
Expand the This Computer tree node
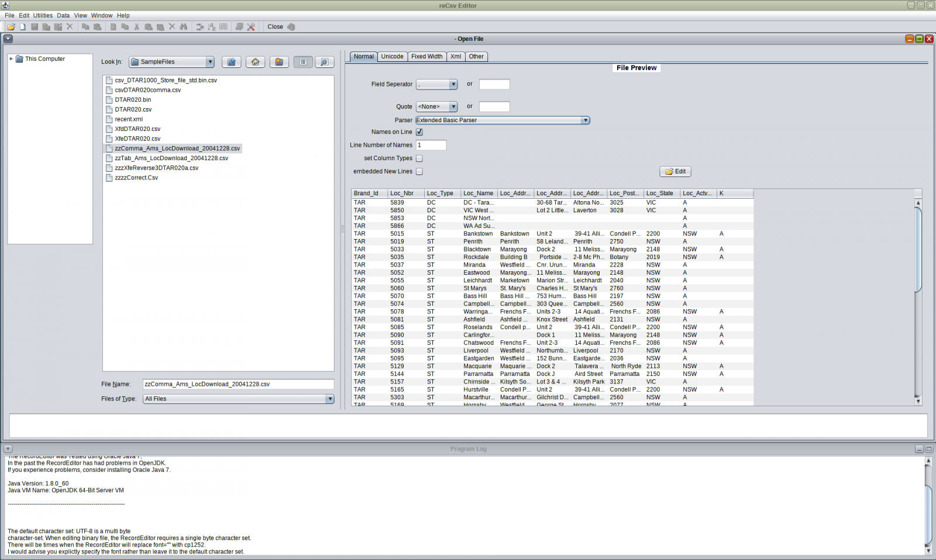pos(11,59)
